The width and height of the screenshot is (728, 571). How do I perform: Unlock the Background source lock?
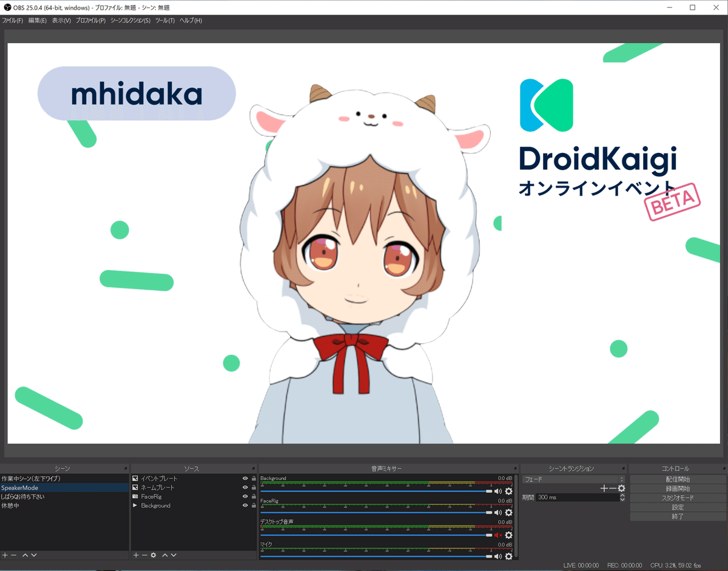(254, 505)
